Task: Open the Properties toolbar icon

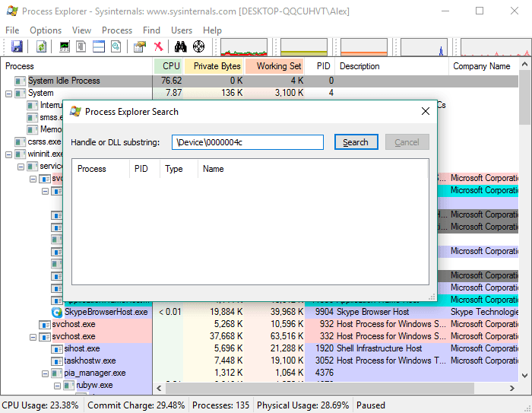Action: [139, 46]
